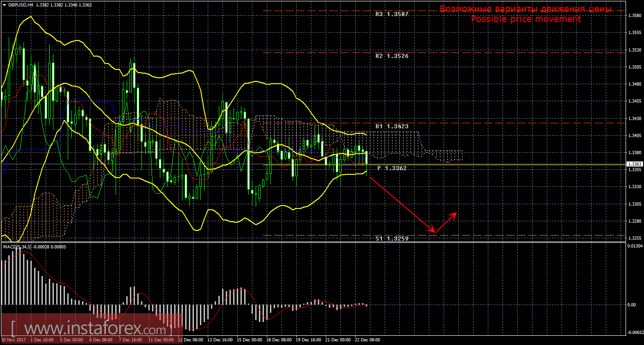Click the 1.3455 price axis label
Viewport: 644px width, 345px height.
point(634,101)
